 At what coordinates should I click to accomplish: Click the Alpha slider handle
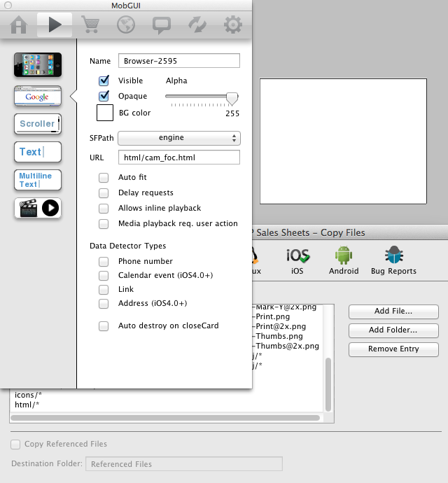[232, 97]
